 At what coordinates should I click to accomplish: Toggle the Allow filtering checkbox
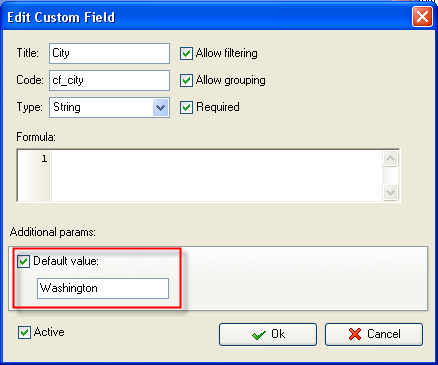tap(186, 53)
